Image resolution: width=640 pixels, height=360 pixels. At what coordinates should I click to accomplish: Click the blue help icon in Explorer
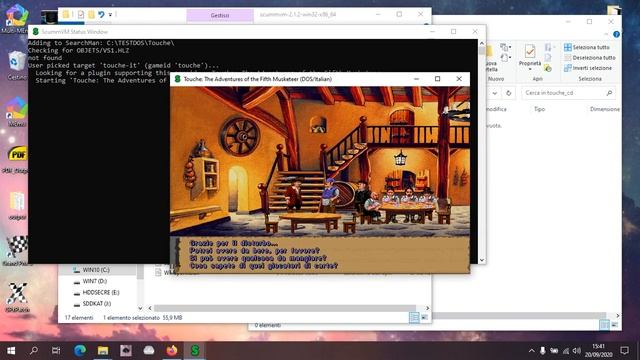tap(616, 35)
